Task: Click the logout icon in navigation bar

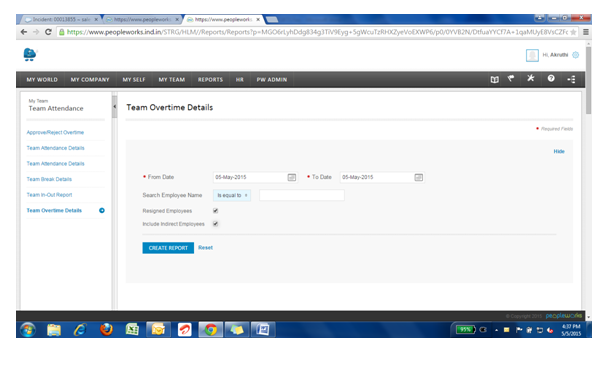Action: coord(571,79)
